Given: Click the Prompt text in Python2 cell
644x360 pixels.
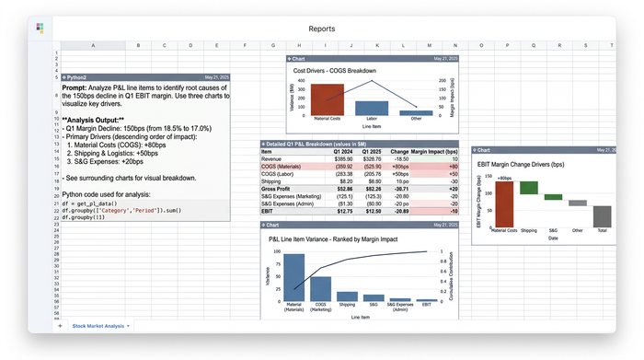Looking at the screenshot, I should pos(145,96).
